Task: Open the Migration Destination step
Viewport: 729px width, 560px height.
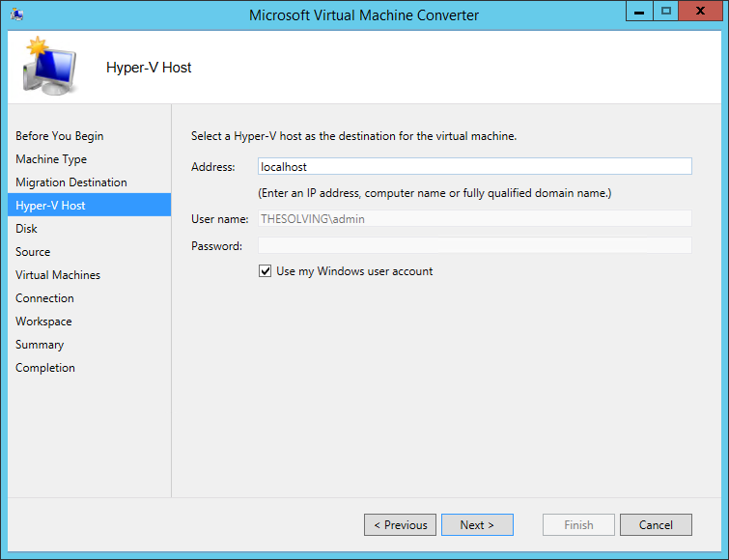Action: pyautogui.click(x=71, y=182)
